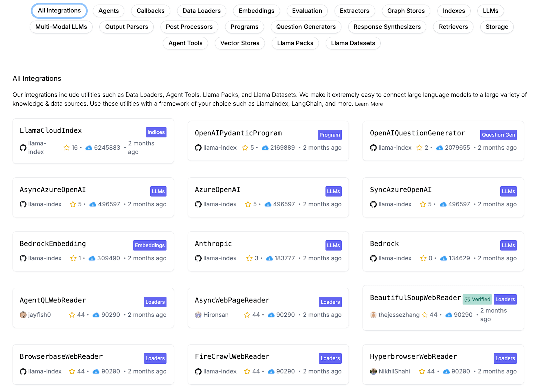
Task: Show Multi-Modal LLMs integrations
Action: (61, 27)
